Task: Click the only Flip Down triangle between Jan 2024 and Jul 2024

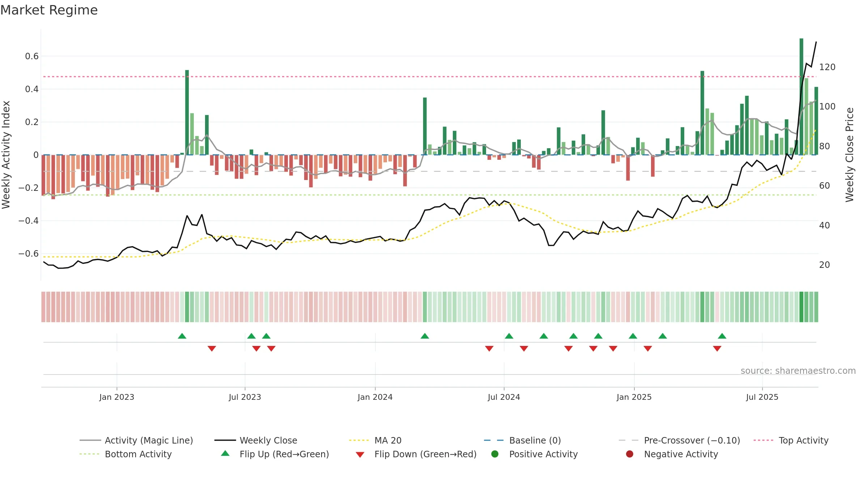Action: coord(489,348)
